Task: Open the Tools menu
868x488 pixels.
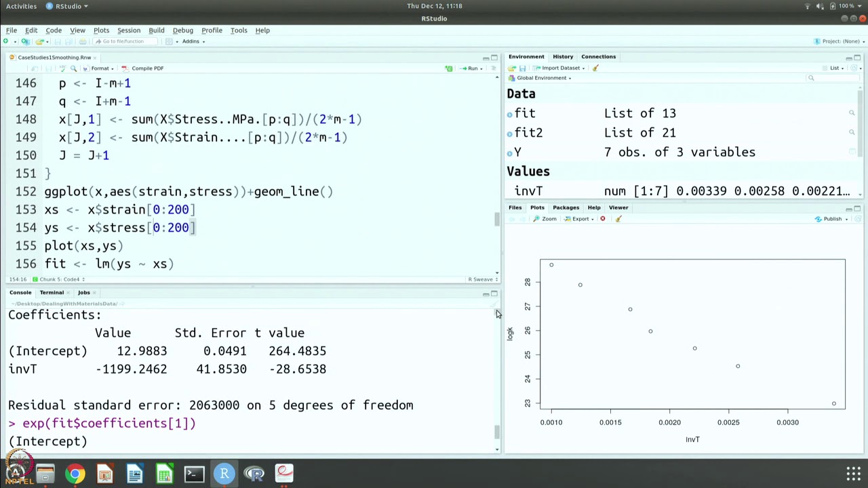Action: (x=239, y=30)
